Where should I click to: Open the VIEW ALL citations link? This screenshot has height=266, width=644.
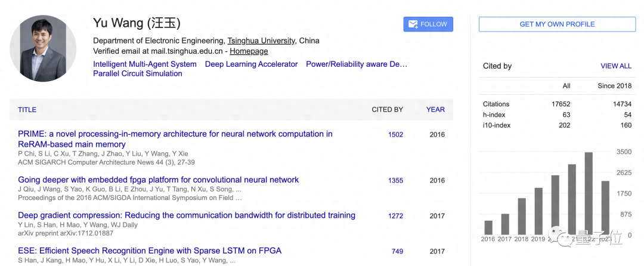pyautogui.click(x=615, y=66)
